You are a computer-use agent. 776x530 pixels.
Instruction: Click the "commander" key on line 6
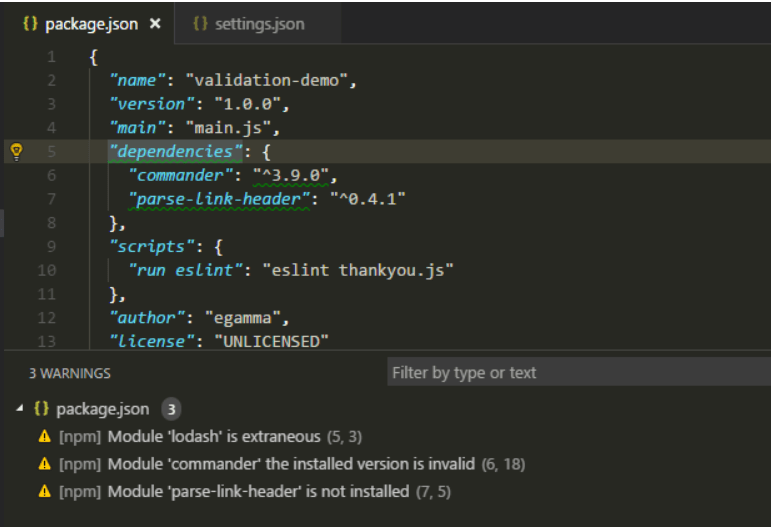(181, 175)
